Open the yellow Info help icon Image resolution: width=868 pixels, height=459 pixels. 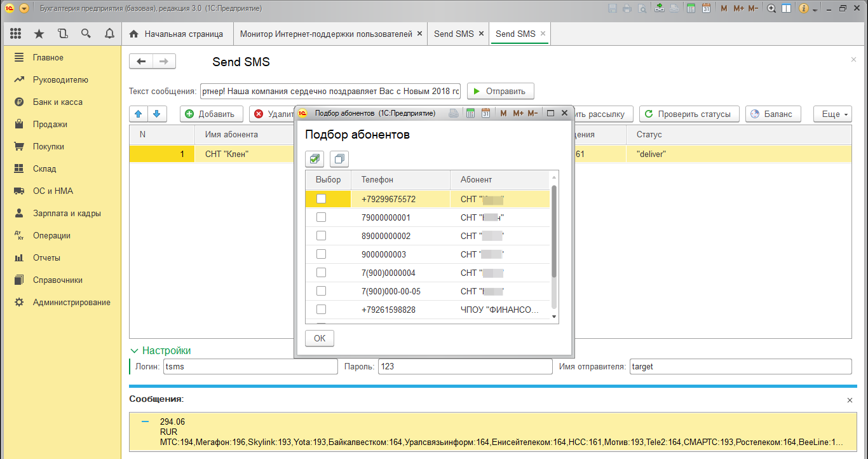(x=804, y=8)
